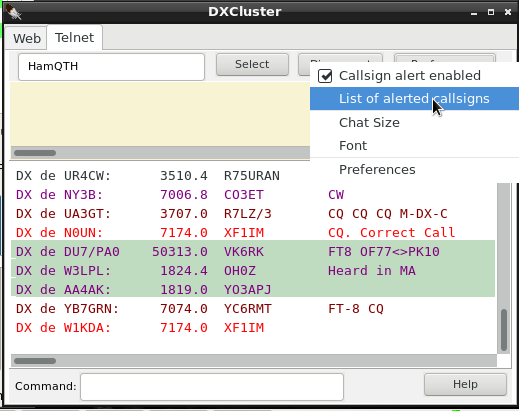The width and height of the screenshot is (519, 411).
Task: Select the XF1IM spot from W1KDA
Action: coord(253,328)
